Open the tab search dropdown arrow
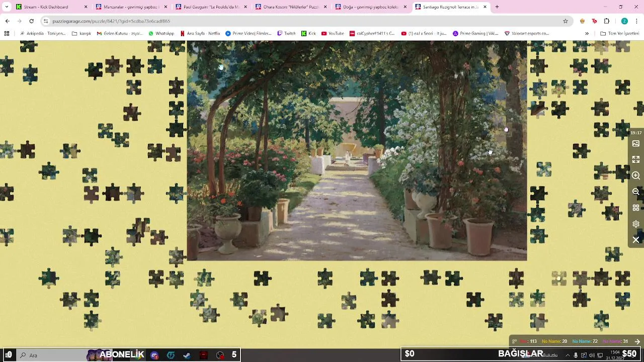The image size is (644, 362). coord(6,7)
